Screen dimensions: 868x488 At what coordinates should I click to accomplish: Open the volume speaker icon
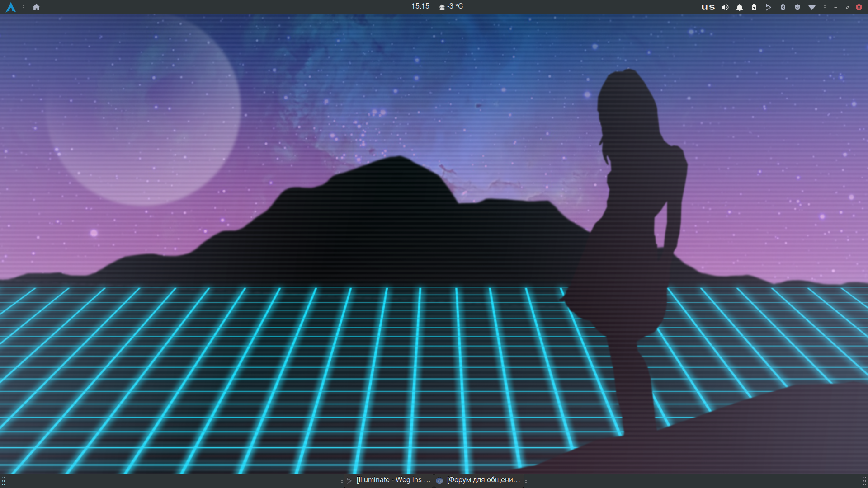tap(725, 7)
